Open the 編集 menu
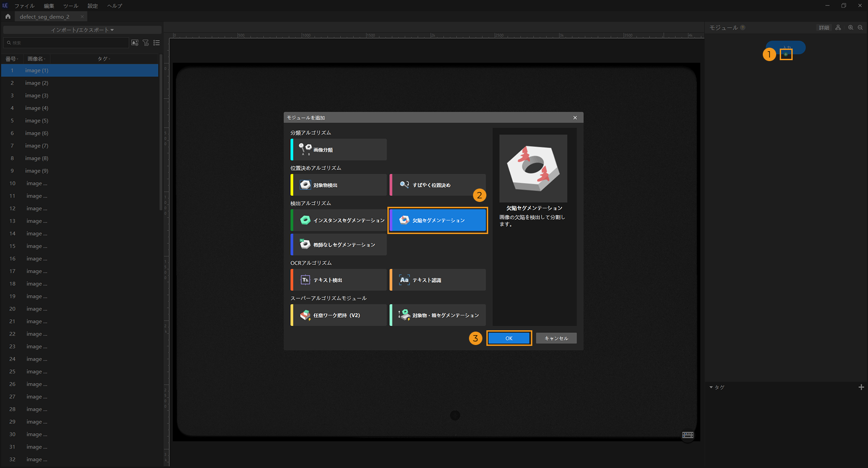The image size is (868, 468). point(49,6)
